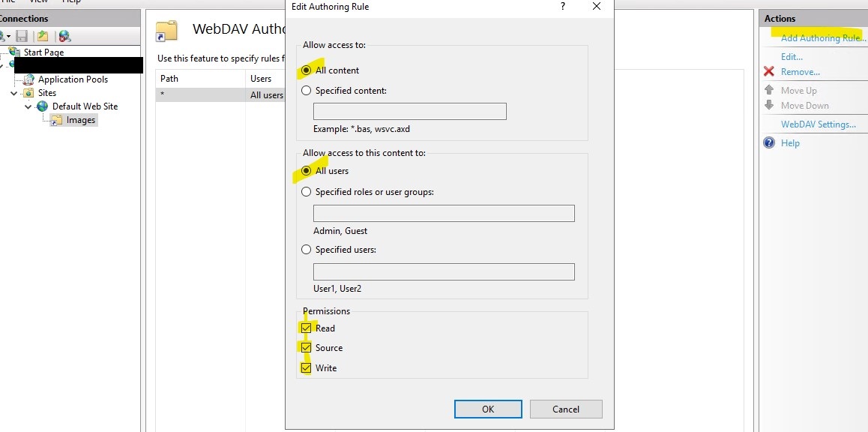Click the Users column header
868x432 pixels.
click(x=265, y=79)
